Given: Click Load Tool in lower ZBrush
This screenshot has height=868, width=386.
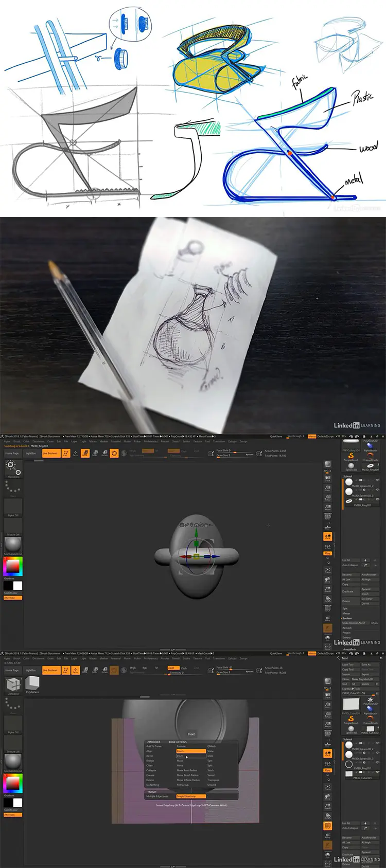Looking at the screenshot, I should pyautogui.click(x=350, y=665).
